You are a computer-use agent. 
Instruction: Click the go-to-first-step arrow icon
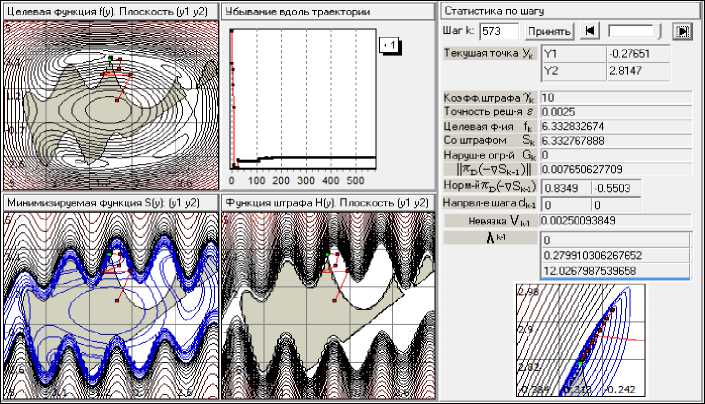(x=589, y=31)
